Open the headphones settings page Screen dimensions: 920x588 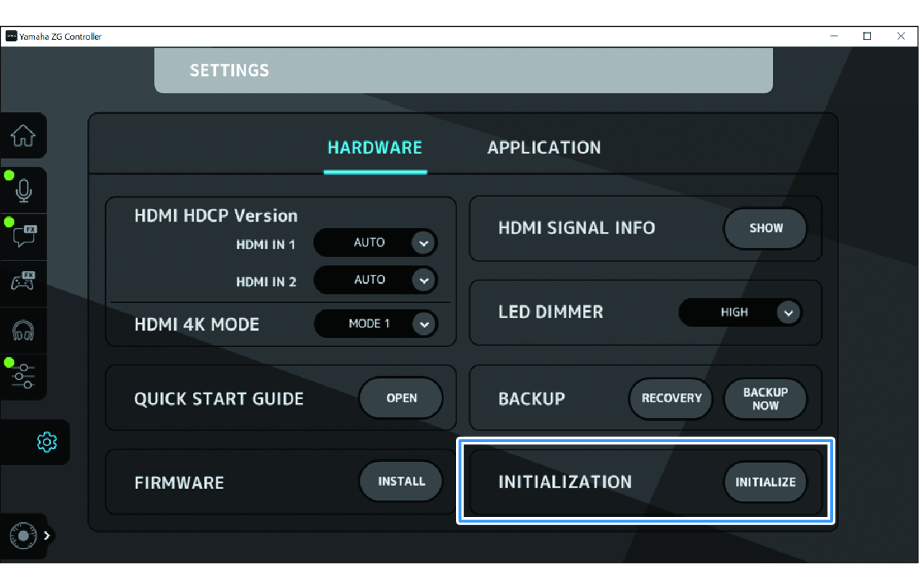coord(24,330)
